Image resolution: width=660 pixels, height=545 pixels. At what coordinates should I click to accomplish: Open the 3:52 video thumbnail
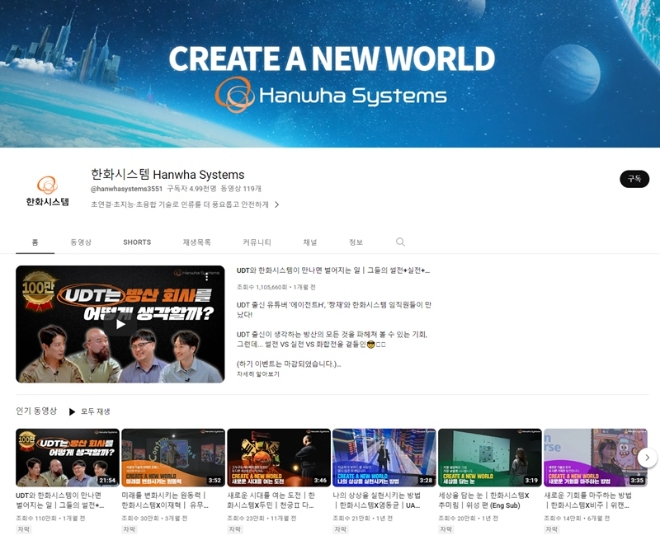173,457
